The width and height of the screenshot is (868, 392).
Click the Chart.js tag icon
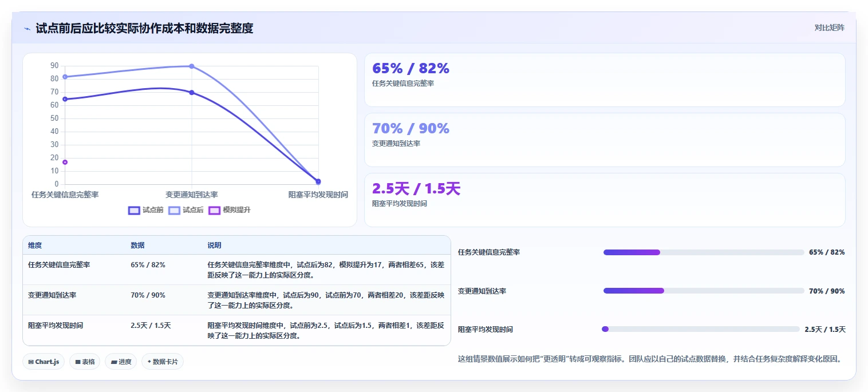point(31,362)
